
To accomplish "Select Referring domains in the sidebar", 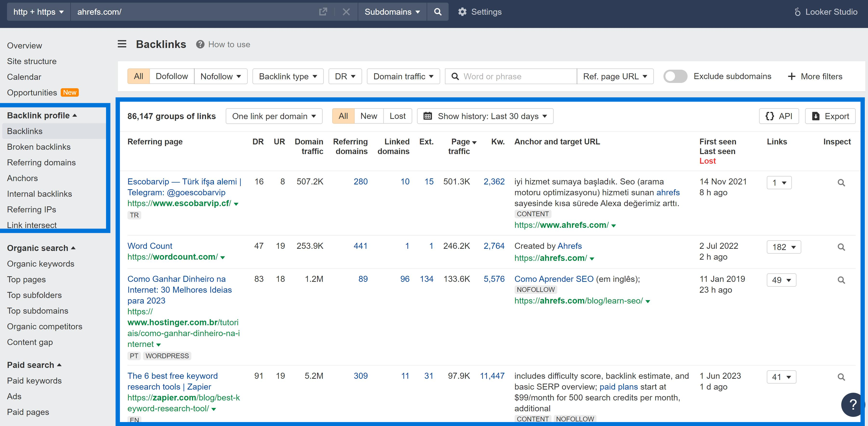I will 41,162.
